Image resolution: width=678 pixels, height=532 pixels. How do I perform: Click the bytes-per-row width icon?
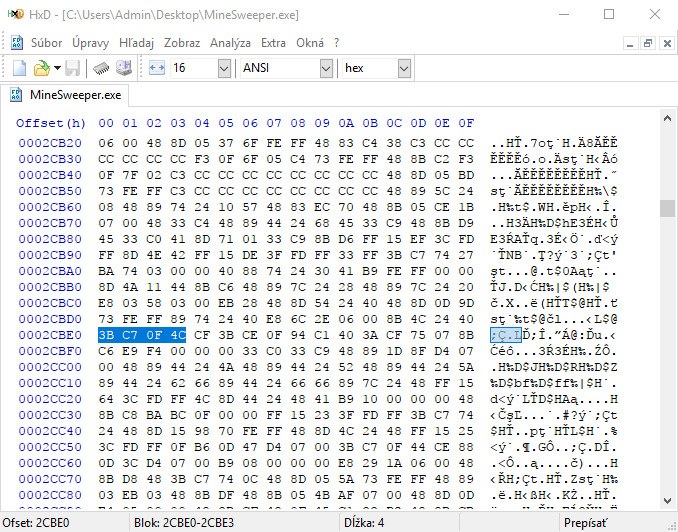(157, 68)
